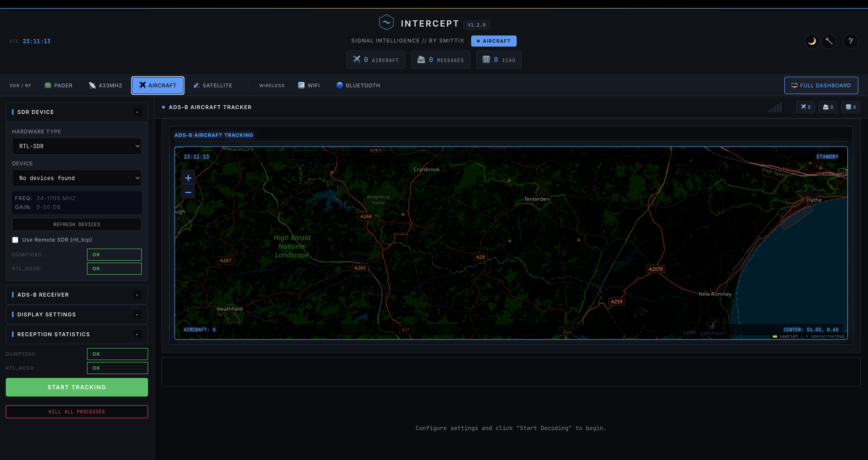The height and width of the screenshot is (460, 868).
Task: Click the A2070 road marker
Action: pyautogui.click(x=656, y=269)
